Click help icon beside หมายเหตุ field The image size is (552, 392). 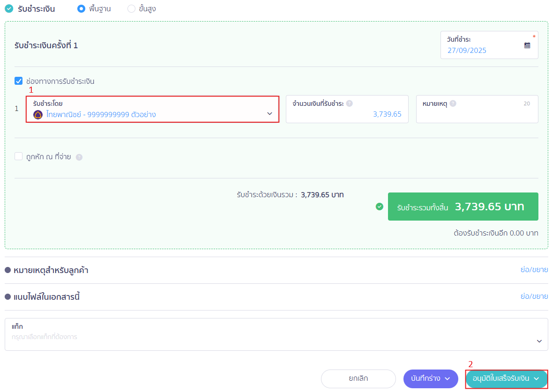coord(453,104)
